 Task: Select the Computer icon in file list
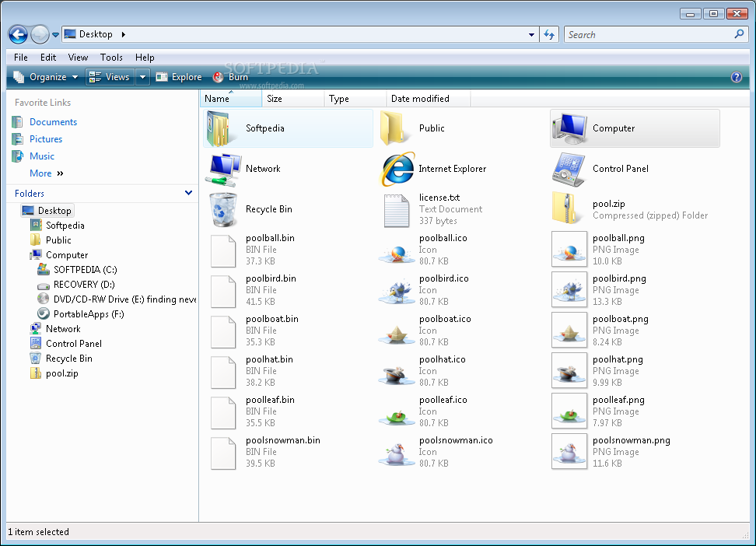pos(569,128)
